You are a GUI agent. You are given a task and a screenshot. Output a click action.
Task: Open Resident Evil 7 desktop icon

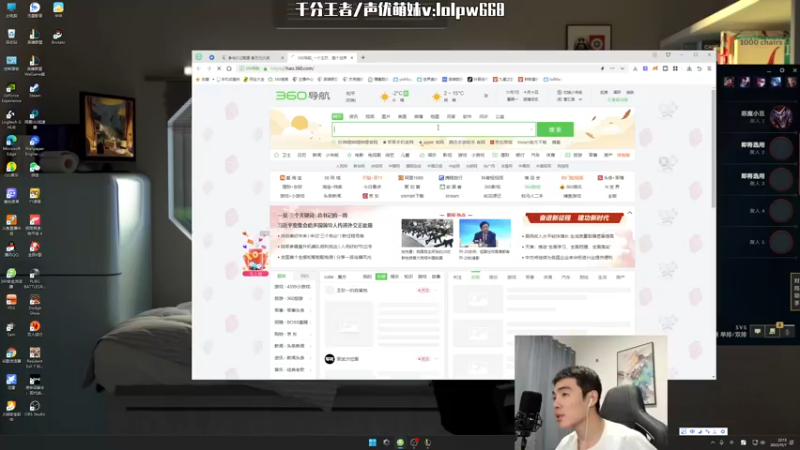pos(35,357)
